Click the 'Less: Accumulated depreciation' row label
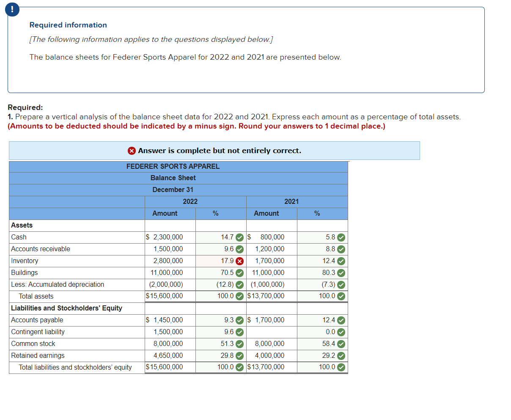 [58, 285]
